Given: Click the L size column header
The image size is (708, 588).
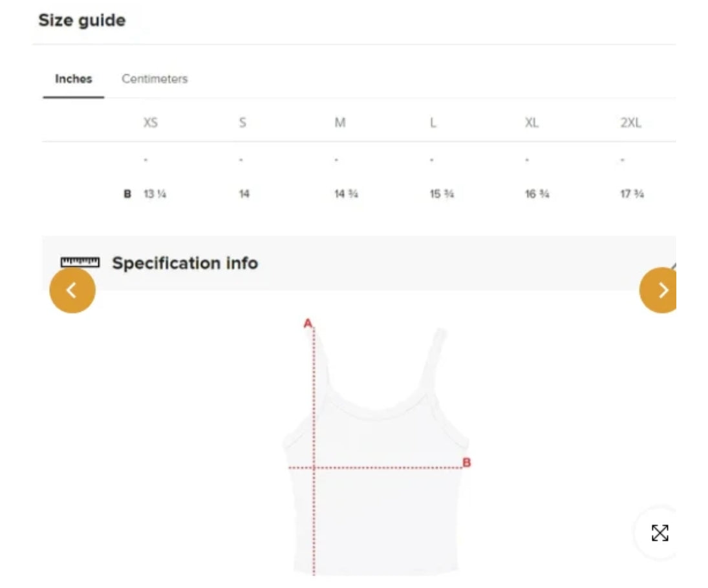Looking at the screenshot, I should (433, 123).
